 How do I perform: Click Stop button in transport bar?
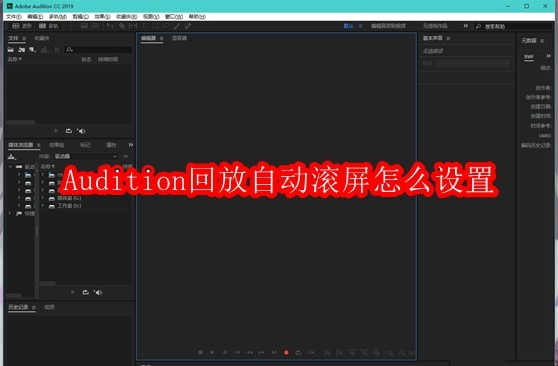(x=200, y=352)
